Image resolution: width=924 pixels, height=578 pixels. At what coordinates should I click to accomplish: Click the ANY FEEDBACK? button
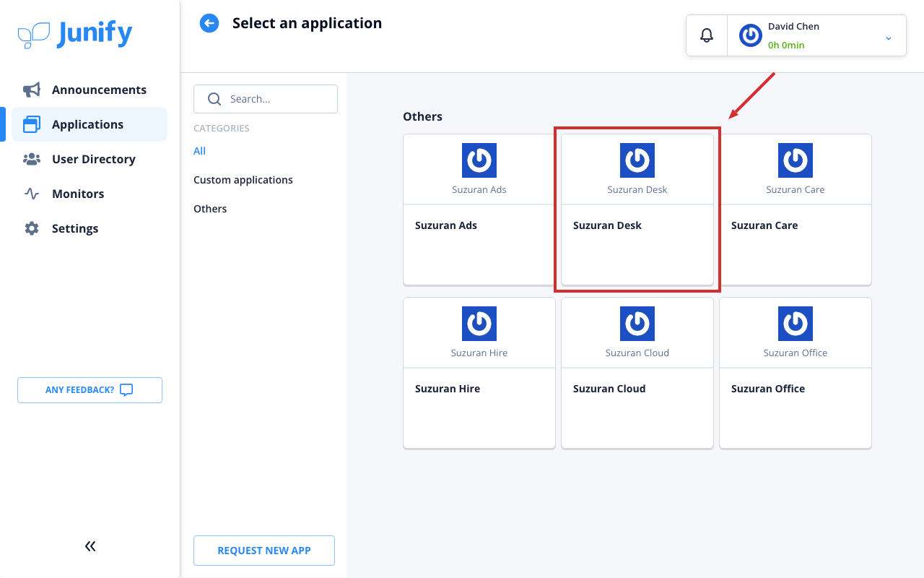coord(90,390)
